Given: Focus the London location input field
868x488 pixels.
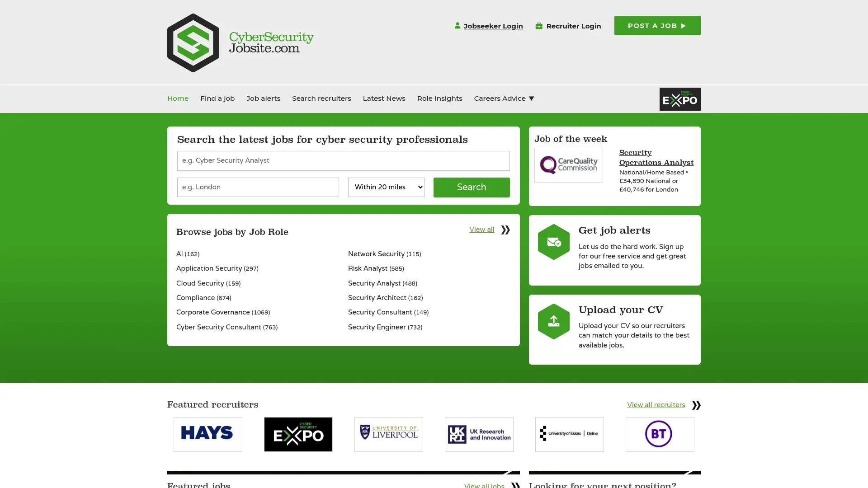Looking at the screenshot, I should click(x=258, y=187).
